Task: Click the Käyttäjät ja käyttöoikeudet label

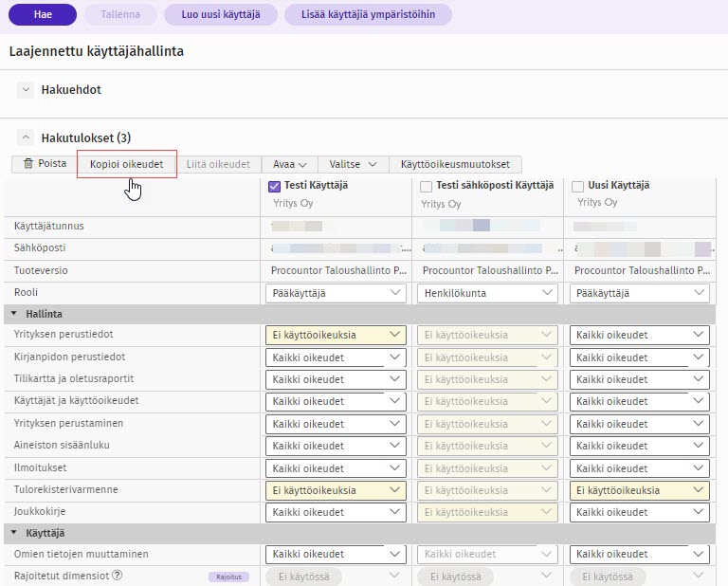Action: [x=76, y=400]
